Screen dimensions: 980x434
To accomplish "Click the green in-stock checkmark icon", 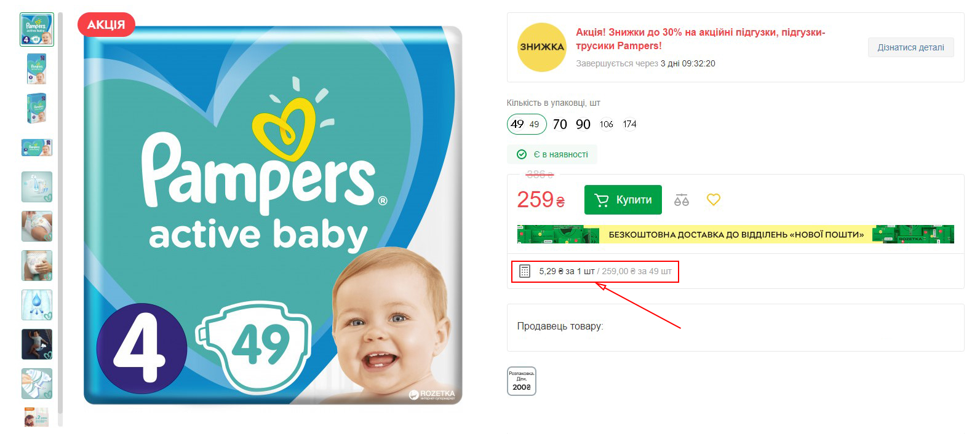I will 522,154.
